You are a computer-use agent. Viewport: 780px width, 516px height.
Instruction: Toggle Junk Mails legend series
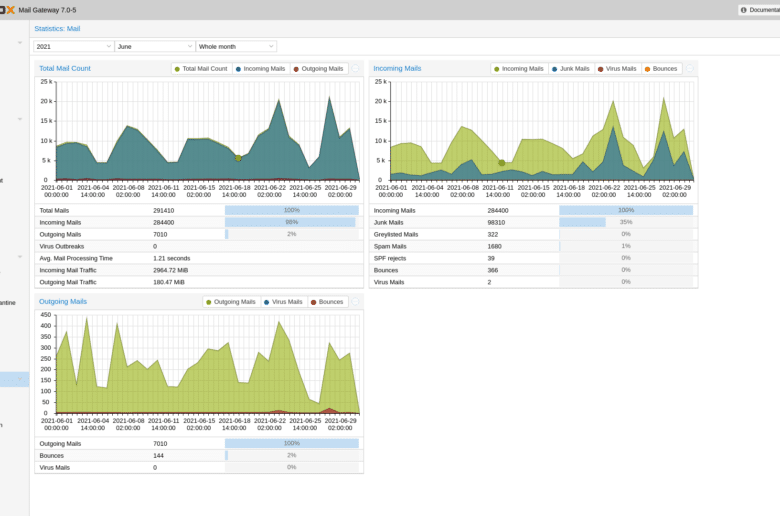coord(571,69)
